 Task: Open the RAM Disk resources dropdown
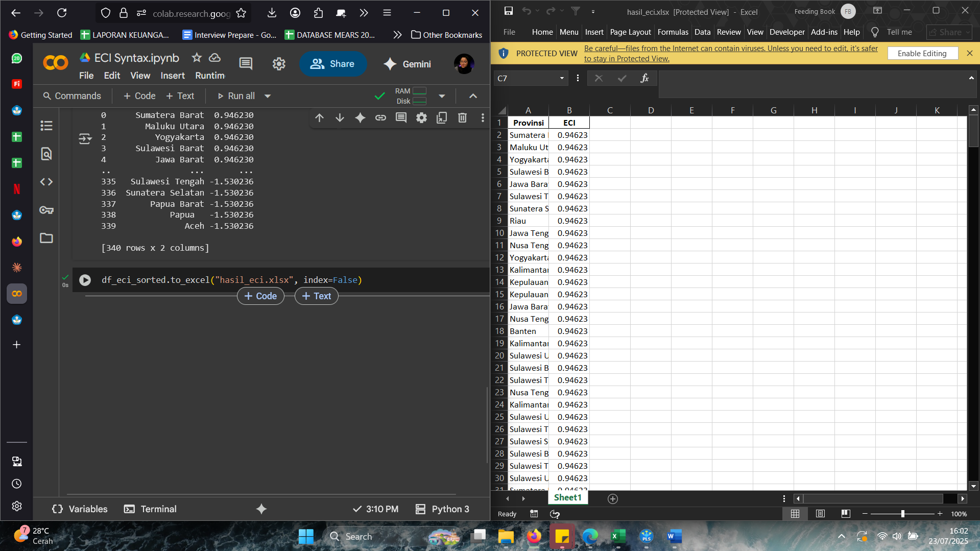pyautogui.click(x=442, y=96)
